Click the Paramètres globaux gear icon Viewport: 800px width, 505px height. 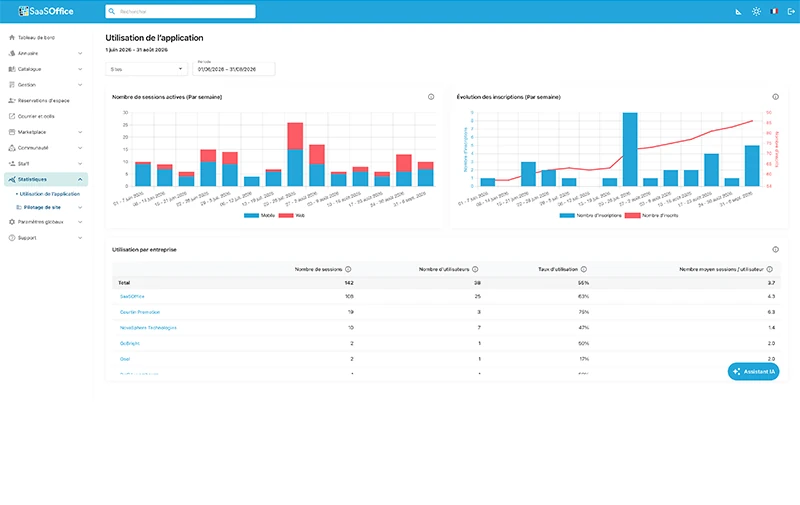(x=12, y=222)
